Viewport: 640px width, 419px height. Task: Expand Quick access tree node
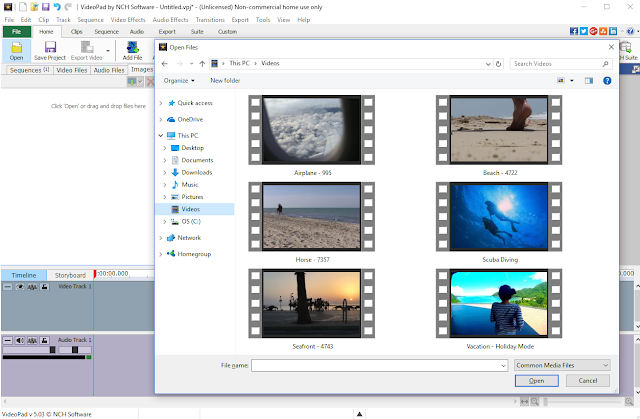tap(161, 103)
